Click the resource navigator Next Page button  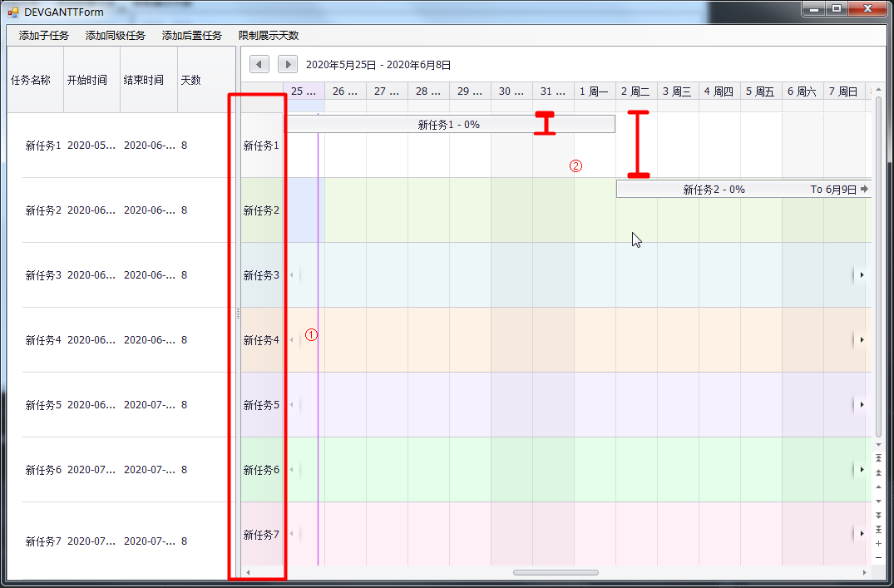[x=878, y=516]
